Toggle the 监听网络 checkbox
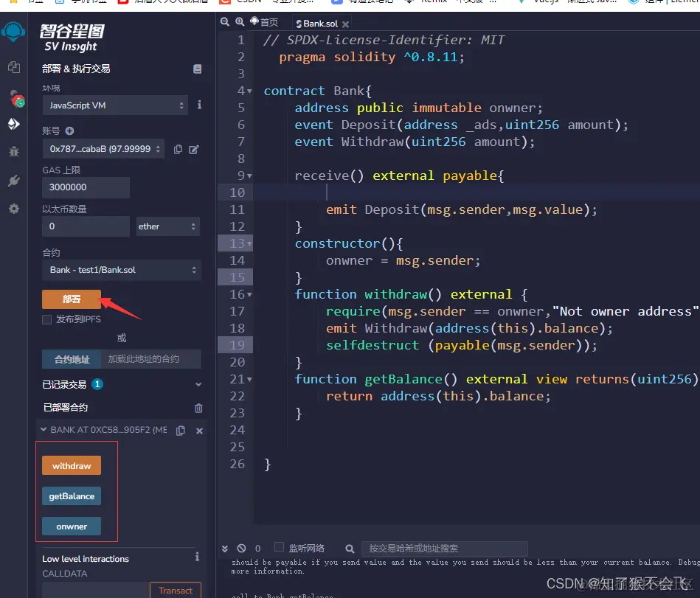The height and width of the screenshot is (598, 700). (x=279, y=546)
